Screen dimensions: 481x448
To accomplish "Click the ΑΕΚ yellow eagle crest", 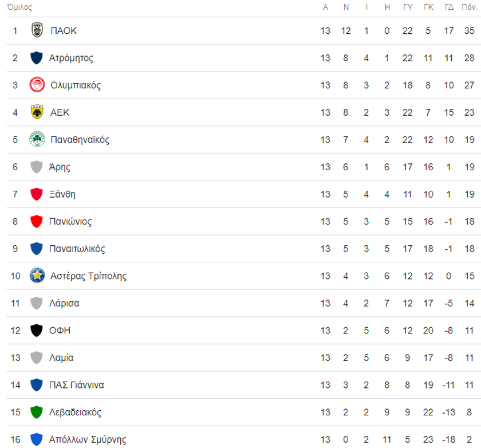I will (x=37, y=112).
